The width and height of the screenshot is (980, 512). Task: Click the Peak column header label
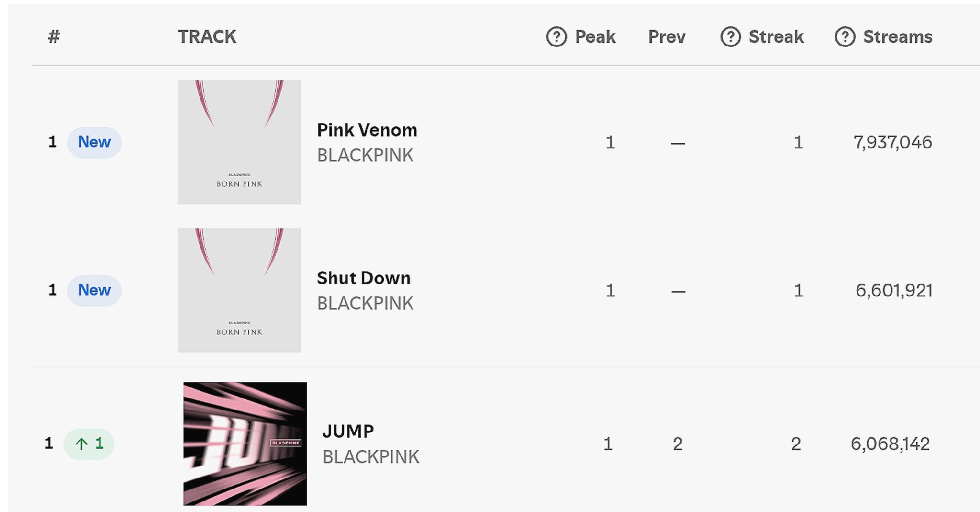tap(595, 37)
